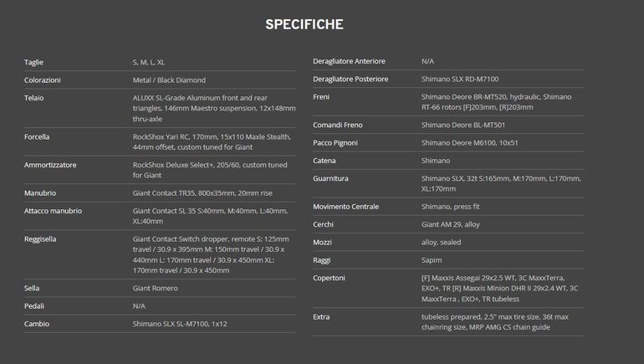Click the Colorazioni value Metal / Black Diamond

point(169,80)
